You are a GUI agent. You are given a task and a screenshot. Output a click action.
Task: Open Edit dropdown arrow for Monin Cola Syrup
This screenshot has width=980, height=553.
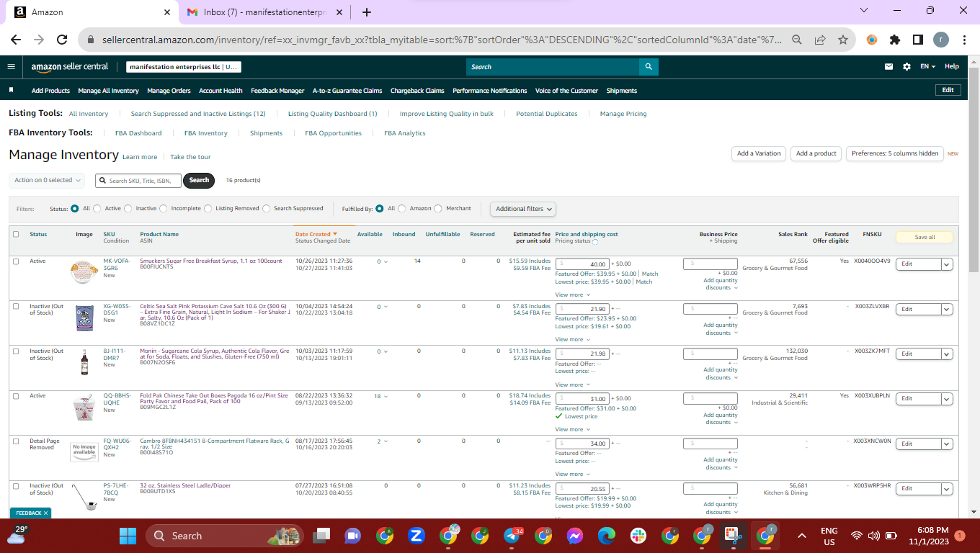(x=947, y=354)
